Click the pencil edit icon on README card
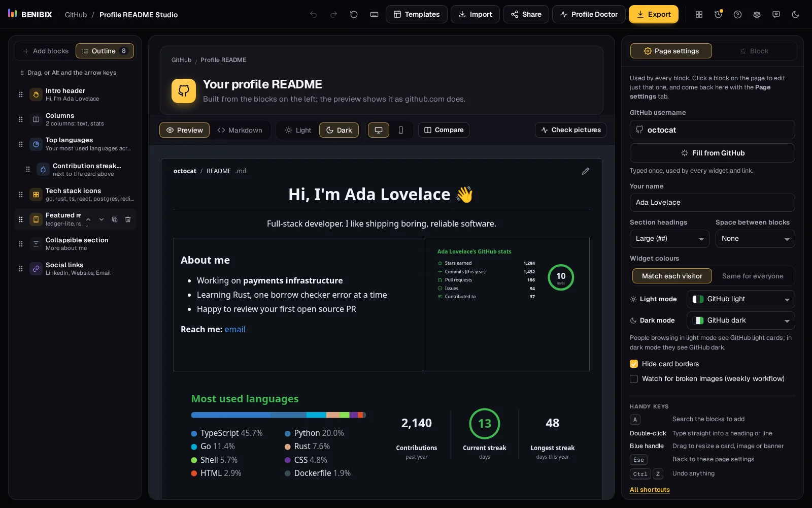The width and height of the screenshot is (812, 508). click(x=586, y=171)
